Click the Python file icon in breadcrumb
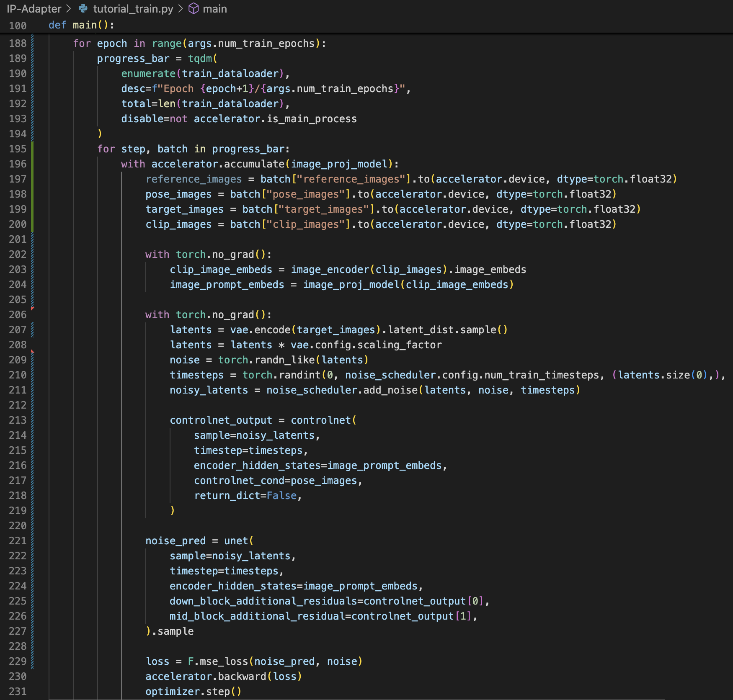The height and width of the screenshot is (700, 733). (83, 8)
